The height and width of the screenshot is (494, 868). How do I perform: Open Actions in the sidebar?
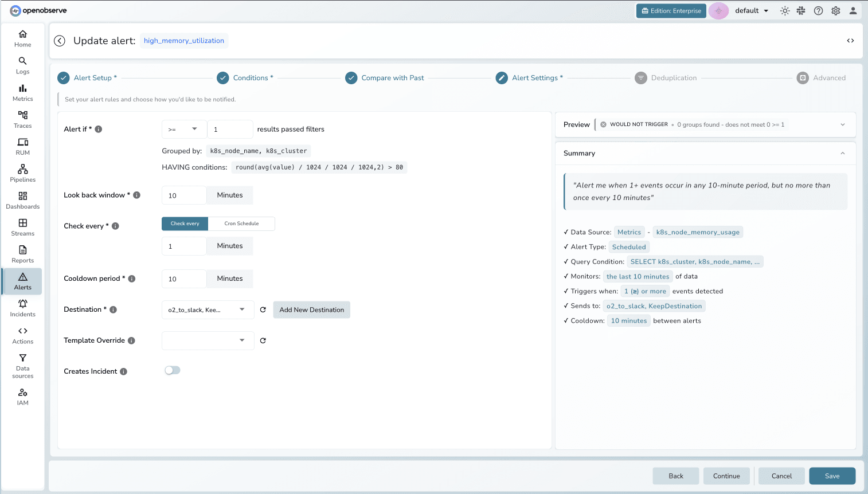pyautogui.click(x=22, y=335)
